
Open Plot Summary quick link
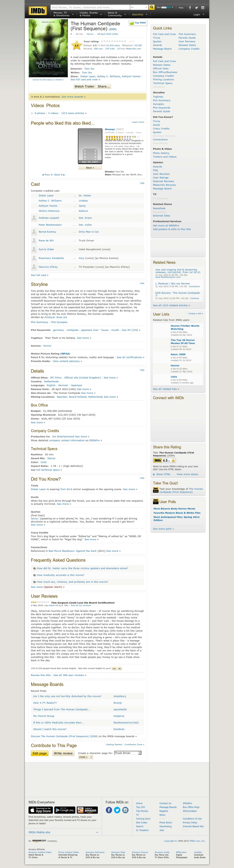(187, 34)
